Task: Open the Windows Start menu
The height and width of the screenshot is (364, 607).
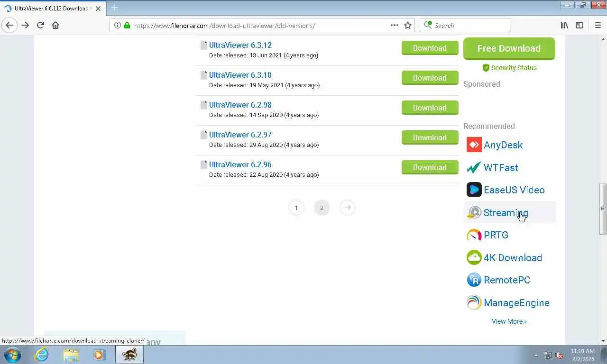Action: 12,355
